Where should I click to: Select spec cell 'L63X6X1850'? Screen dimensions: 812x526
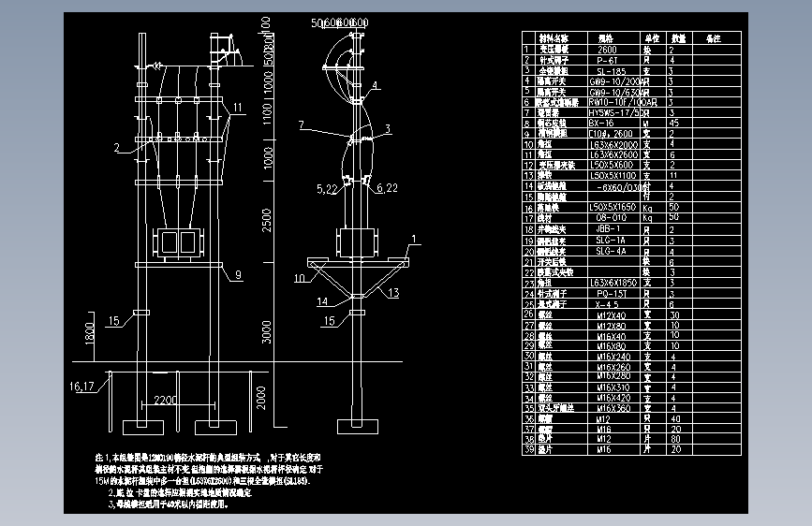(613, 283)
